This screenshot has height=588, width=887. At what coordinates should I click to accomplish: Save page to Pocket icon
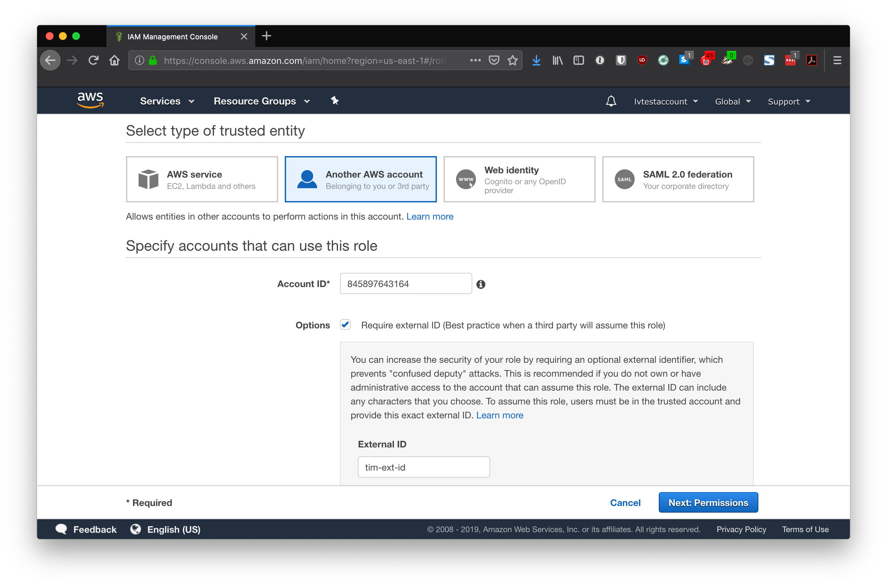pos(494,61)
